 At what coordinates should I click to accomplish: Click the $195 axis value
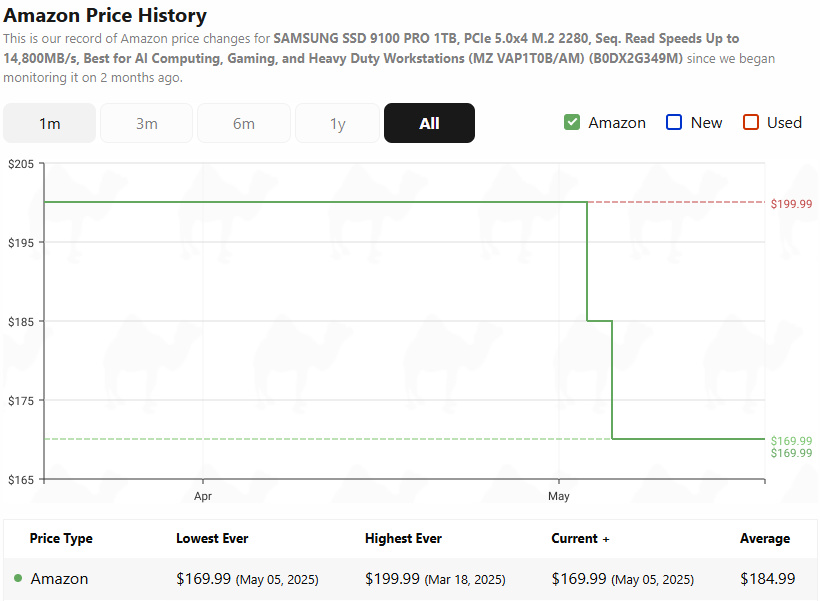[21, 243]
